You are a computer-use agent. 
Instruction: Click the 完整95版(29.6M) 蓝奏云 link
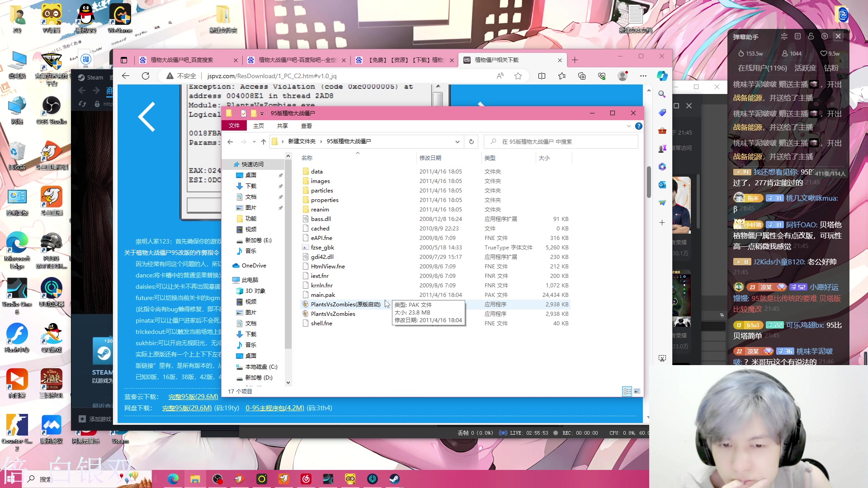coord(193,397)
